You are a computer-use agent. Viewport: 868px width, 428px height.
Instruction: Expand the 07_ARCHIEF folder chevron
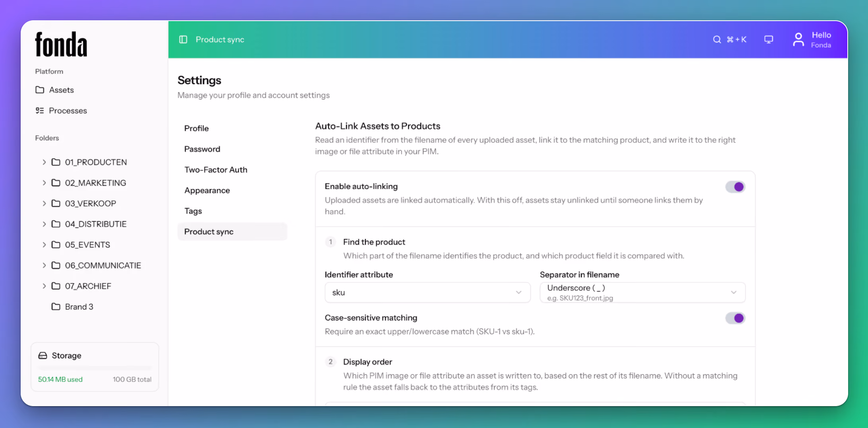click(44, 286)
